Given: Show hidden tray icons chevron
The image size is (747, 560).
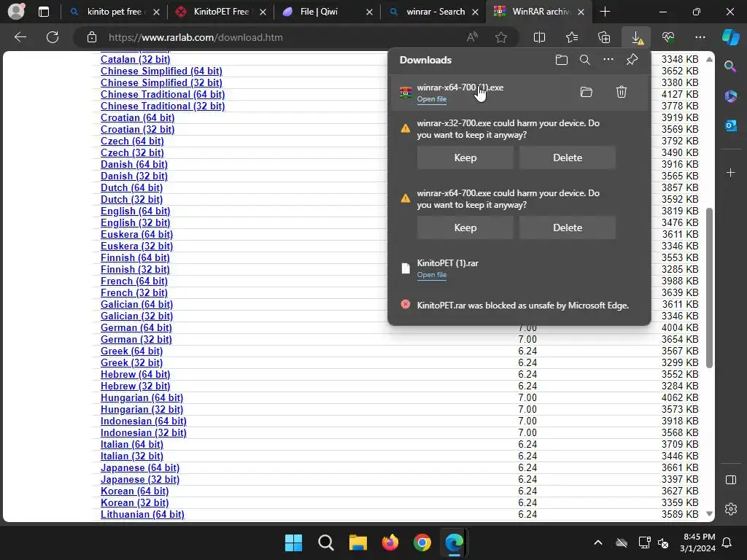Looking at the screenshot, I should tap(598, 542).
